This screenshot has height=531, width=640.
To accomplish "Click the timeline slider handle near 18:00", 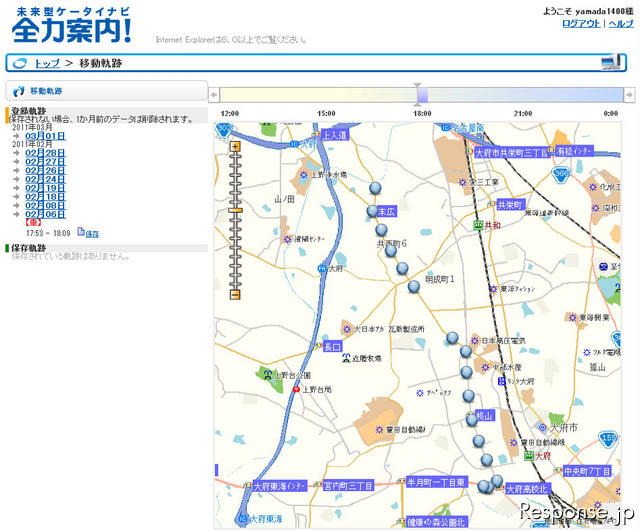I will (x=422, y=94).
